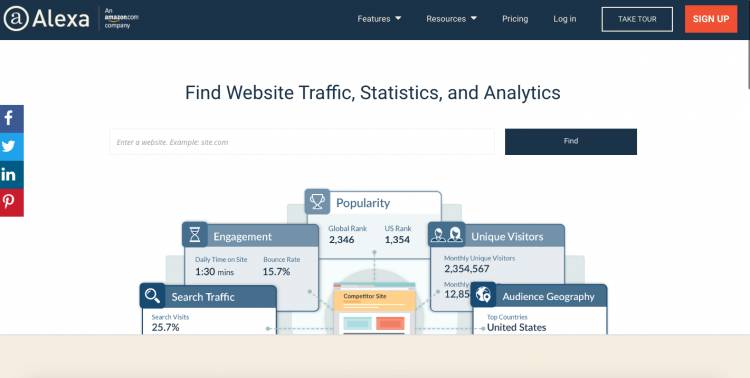750x378 pixels.
Task: Click the Unique Visitors heading text
Action: pyautogui.click(x=507, y=236)
